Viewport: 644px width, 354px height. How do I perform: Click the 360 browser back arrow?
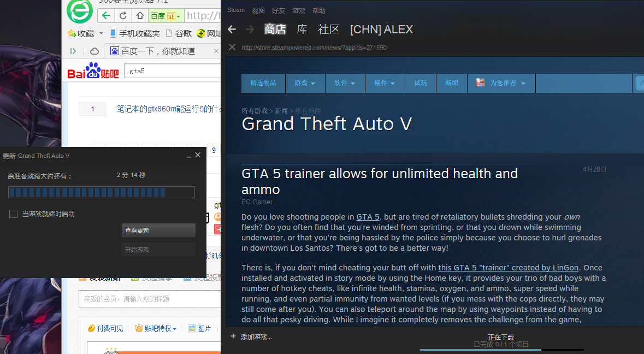point(106,16)
